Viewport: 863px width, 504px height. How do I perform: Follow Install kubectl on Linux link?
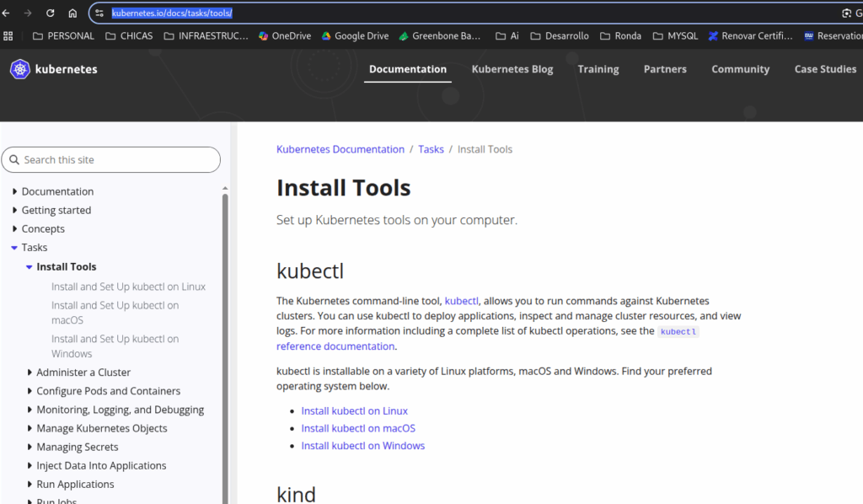pos(355,411)
